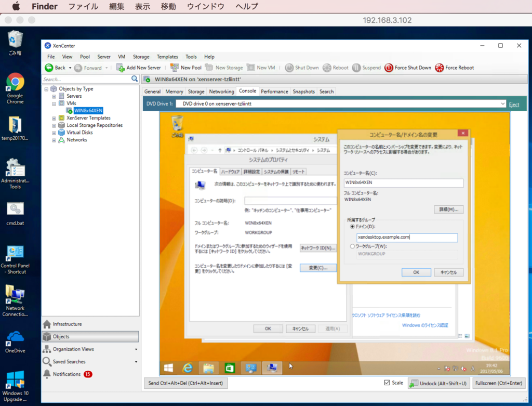The width and height of the screenshot is (532, 406).
Task: Open the Storage menu in XenCenter
Action: pyautogui.click(x=141, y=57)
